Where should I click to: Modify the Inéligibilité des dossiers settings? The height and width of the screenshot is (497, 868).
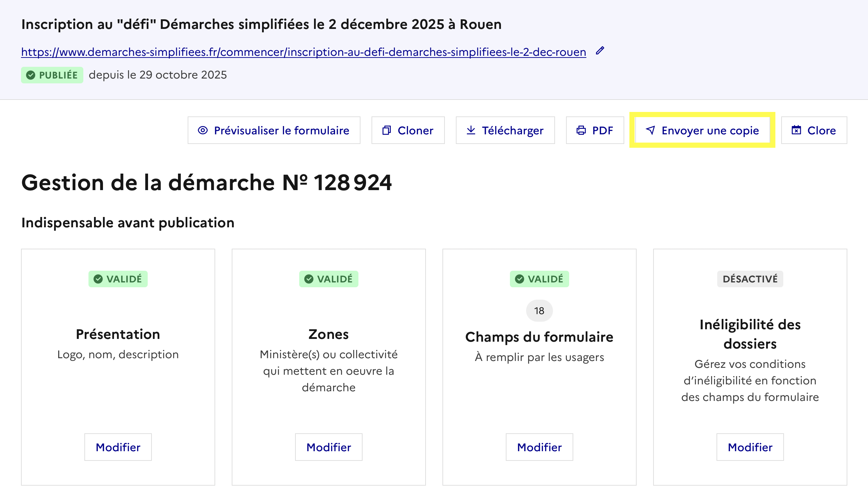[x=750, y=447]
